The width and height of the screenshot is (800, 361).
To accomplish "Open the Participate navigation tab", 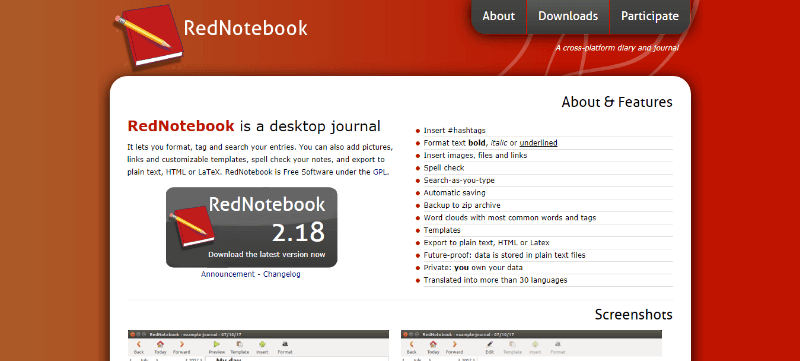I will 650,16.
